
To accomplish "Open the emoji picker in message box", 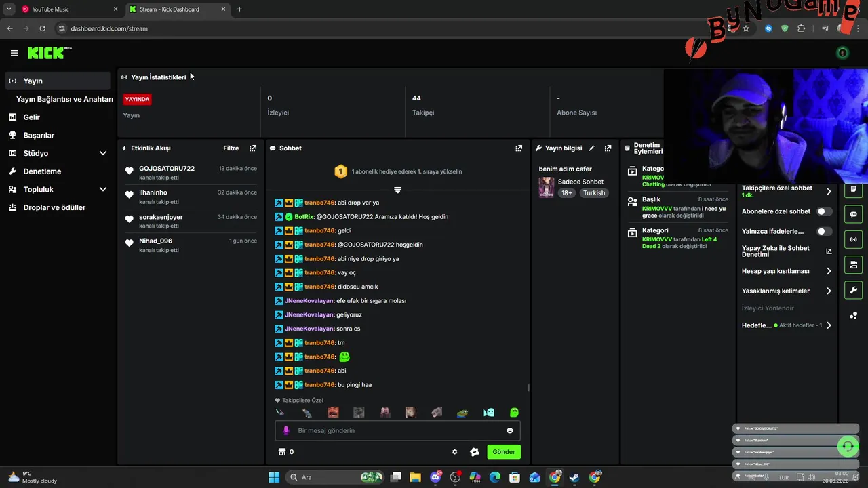I will coord(510,430).
